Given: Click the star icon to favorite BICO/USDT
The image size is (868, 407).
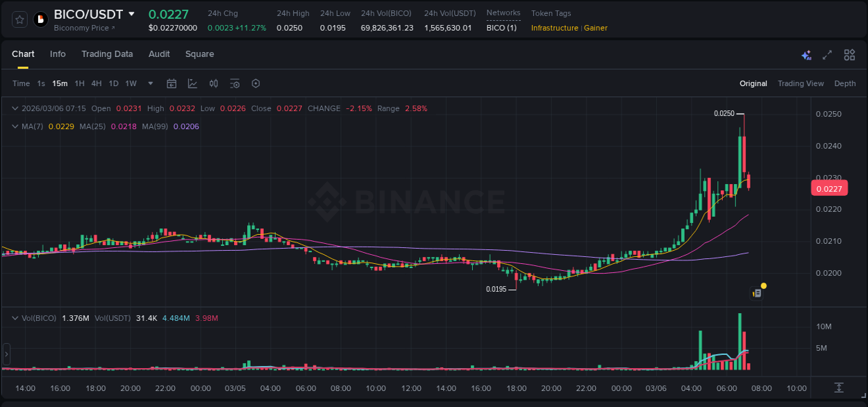Looking at the screenshot, I should point(19,19).
